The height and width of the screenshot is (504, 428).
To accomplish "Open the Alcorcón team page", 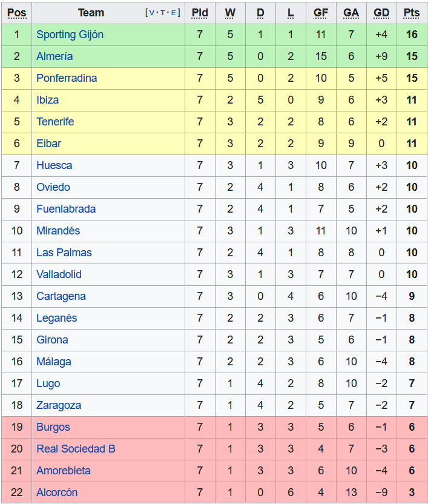I will point(57,492).
